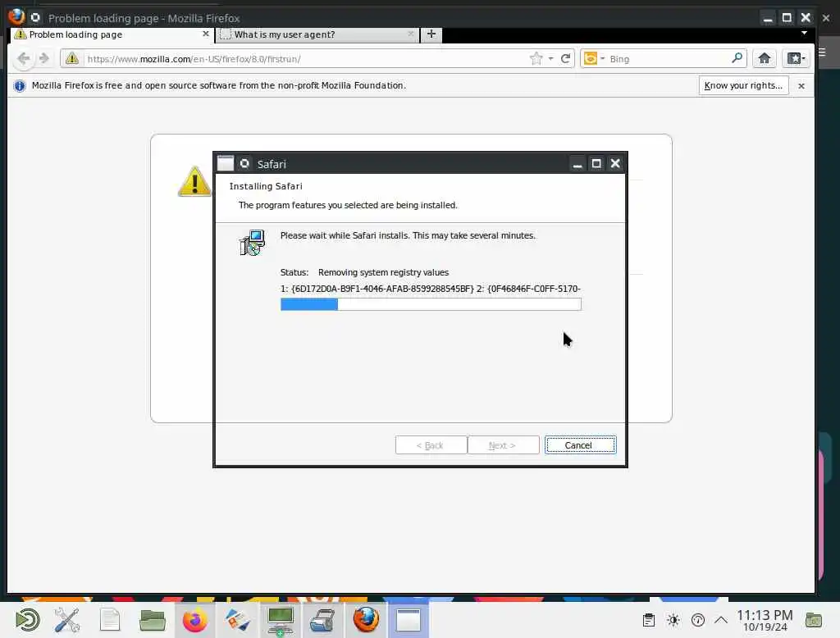
Task: Open the monitor display app in taskbar
Action: (281, 620)
